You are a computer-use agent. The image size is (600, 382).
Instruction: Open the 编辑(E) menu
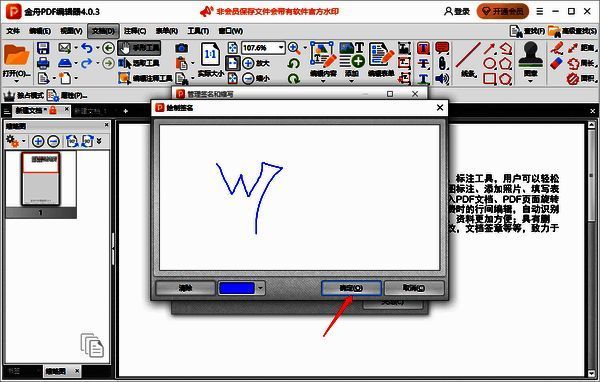pos(40,31)
